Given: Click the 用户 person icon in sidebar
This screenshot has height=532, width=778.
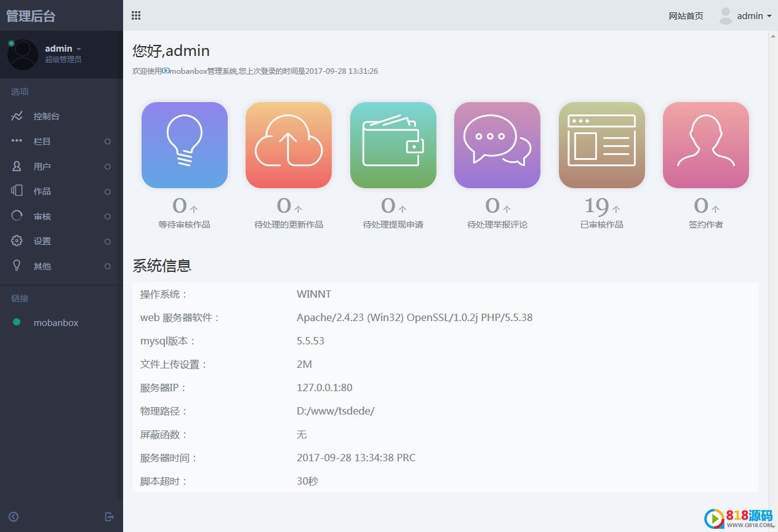Looking at the screenshot, I should pyautogui.click(x=17, y=166).
